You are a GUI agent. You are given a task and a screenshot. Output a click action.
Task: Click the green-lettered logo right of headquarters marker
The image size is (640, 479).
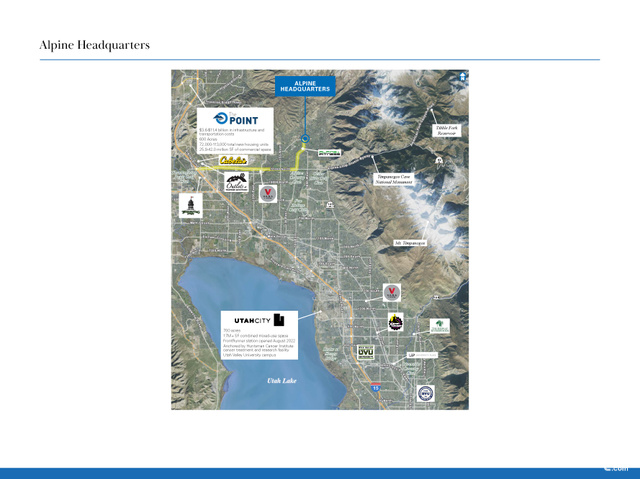329,153
